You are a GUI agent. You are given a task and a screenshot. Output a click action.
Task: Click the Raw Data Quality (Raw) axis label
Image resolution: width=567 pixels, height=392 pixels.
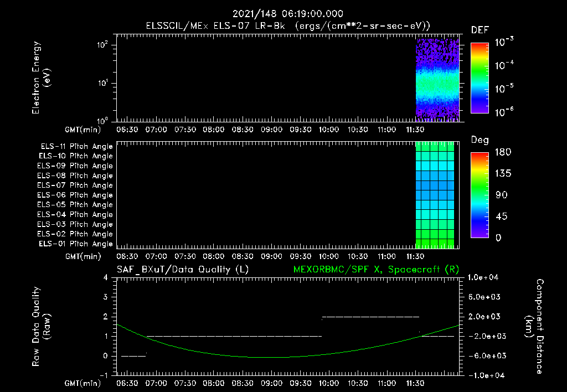[x=41, y=327]
